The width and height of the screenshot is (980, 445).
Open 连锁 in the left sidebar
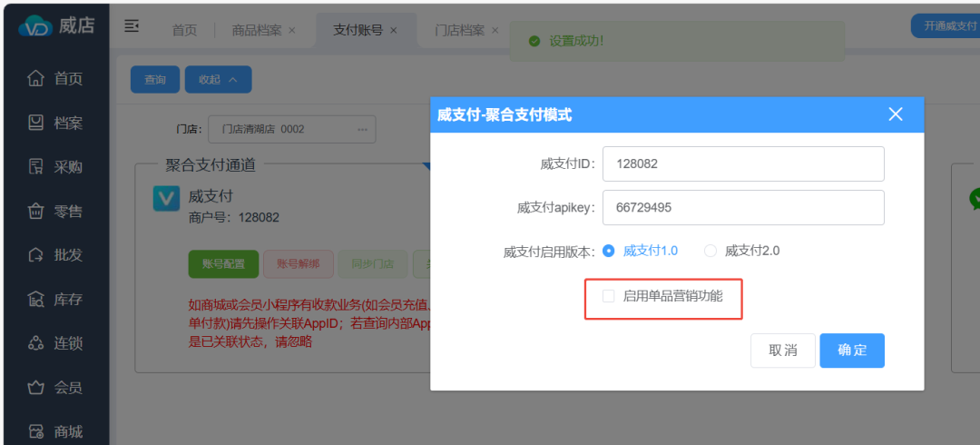point(55,343)
